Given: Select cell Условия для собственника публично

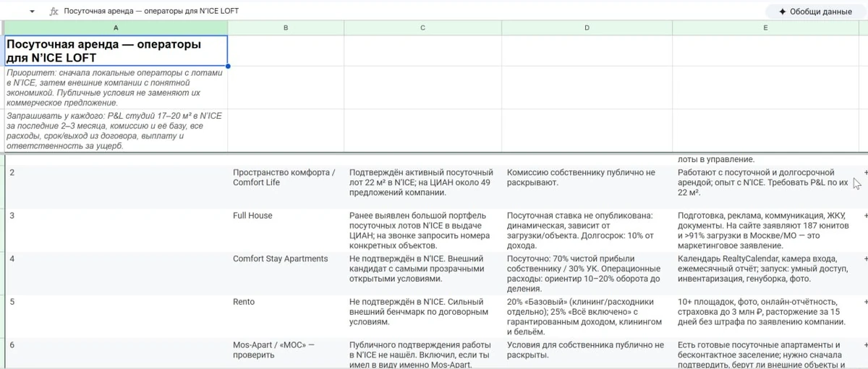Looking at the screenshot, I should pos(587,354).
